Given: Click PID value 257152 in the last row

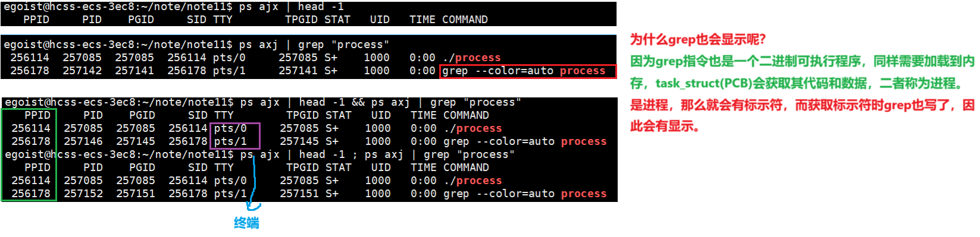Looking at the screenshot, I should point(83,194).
